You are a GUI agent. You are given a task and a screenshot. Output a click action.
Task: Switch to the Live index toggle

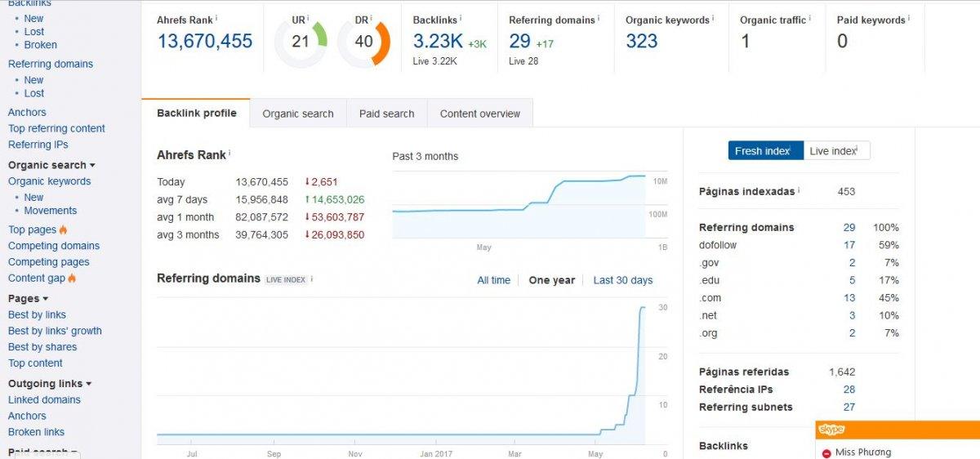pos(836,150)
